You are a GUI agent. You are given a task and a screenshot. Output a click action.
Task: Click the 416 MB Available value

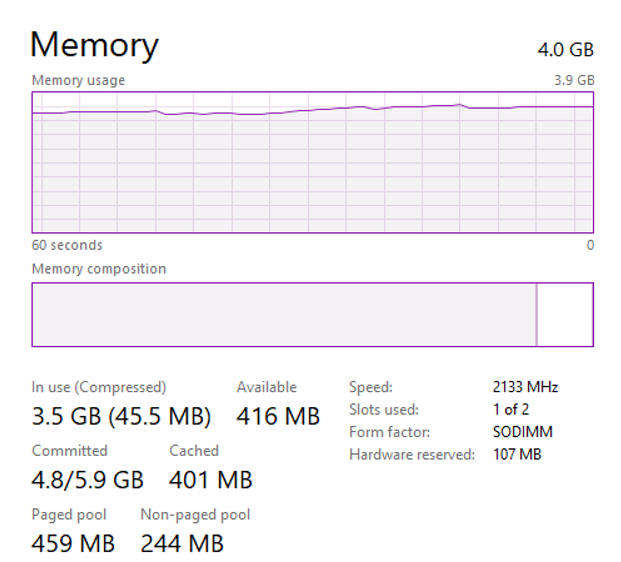278,416
